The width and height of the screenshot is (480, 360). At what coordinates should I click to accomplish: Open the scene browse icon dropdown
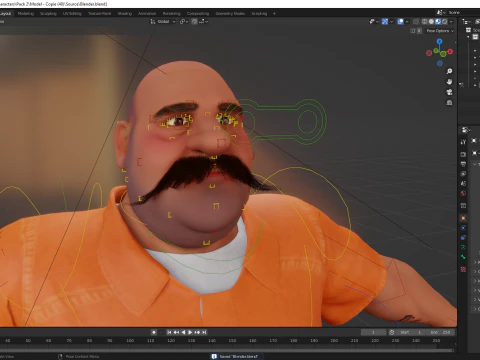tap(441, 12)
